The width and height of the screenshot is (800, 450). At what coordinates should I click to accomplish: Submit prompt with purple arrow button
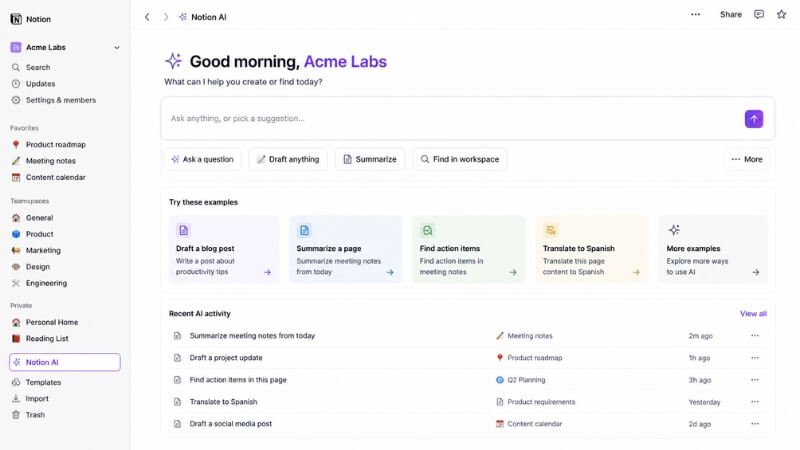coord(754,119)
